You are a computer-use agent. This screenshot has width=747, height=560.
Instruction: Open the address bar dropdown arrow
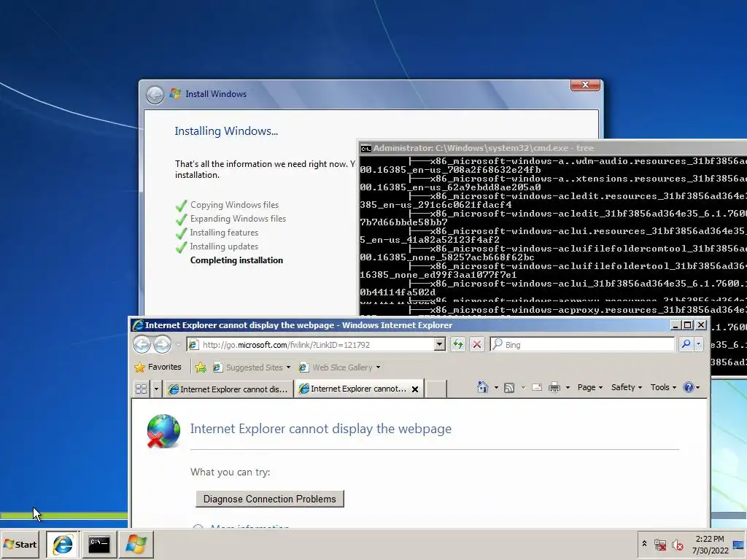point(440,344)
